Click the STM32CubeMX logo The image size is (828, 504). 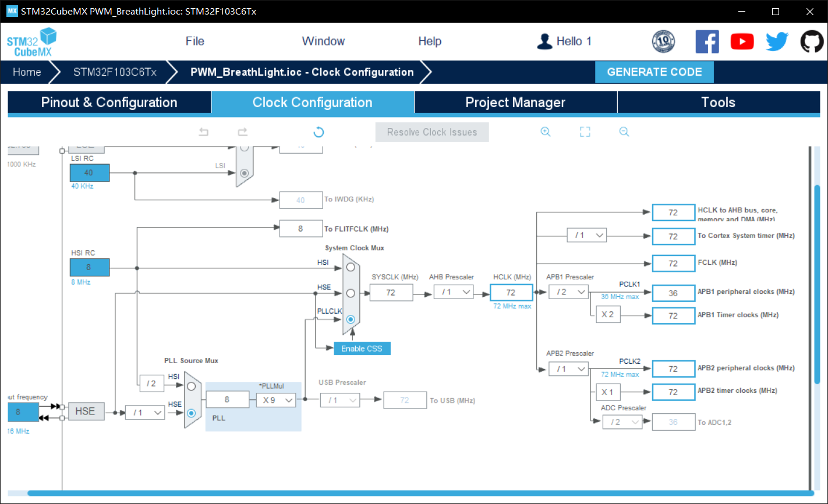(31, 42)
